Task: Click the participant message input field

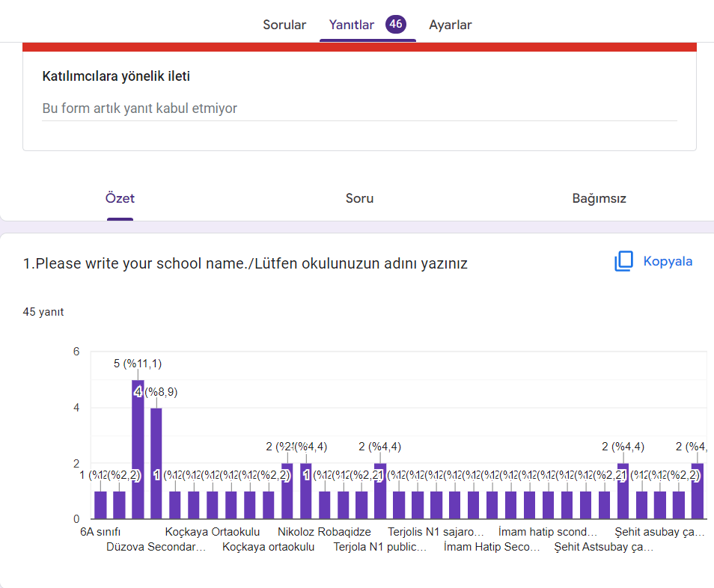Action: point(359,108)
